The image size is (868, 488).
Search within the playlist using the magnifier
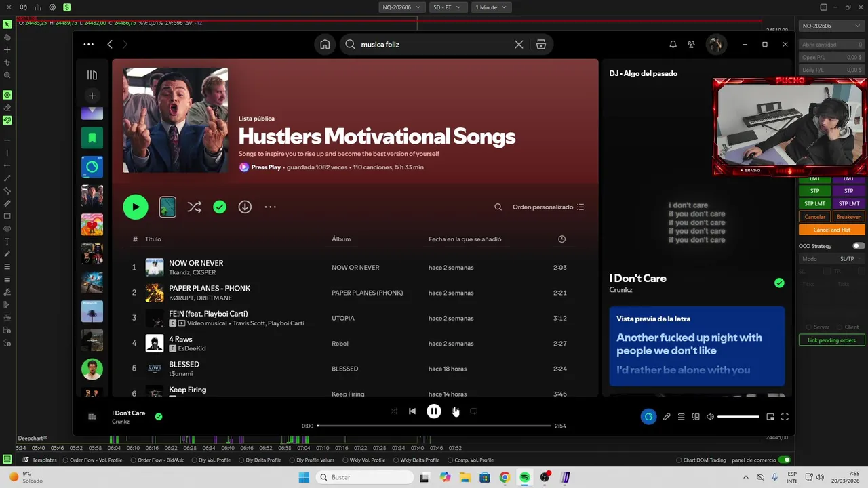point(498,207)
